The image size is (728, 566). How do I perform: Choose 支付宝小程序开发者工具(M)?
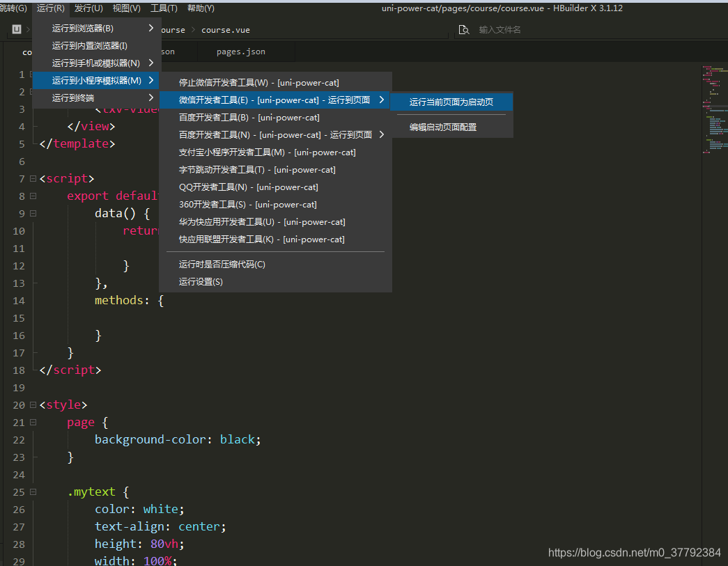click(275, 152)
